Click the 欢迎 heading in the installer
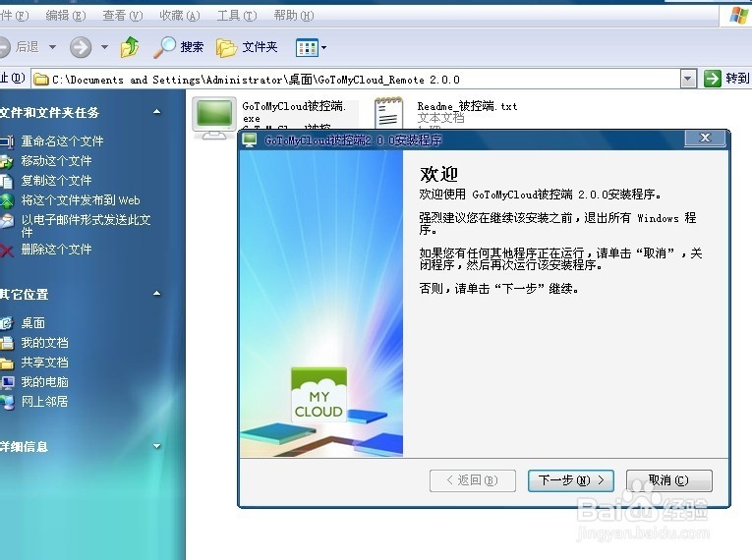This screenshot has width=752, height=560. (438, 175)
